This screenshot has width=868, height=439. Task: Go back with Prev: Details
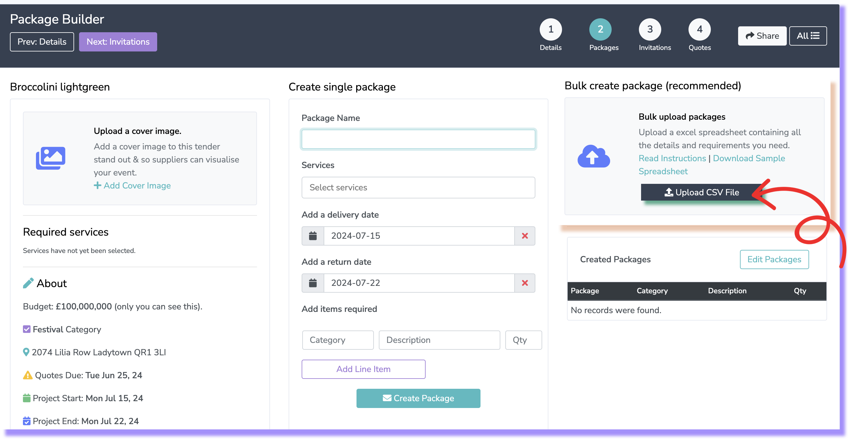[42, 42]
